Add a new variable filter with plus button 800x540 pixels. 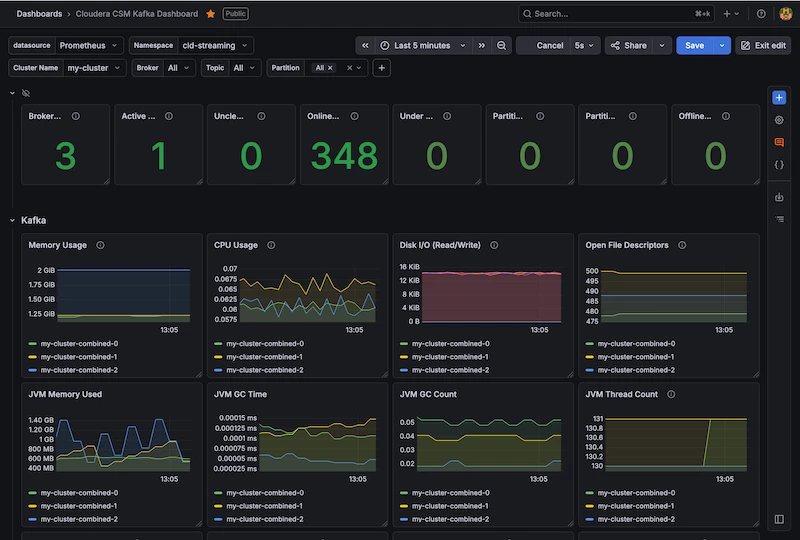pos(382,68)
